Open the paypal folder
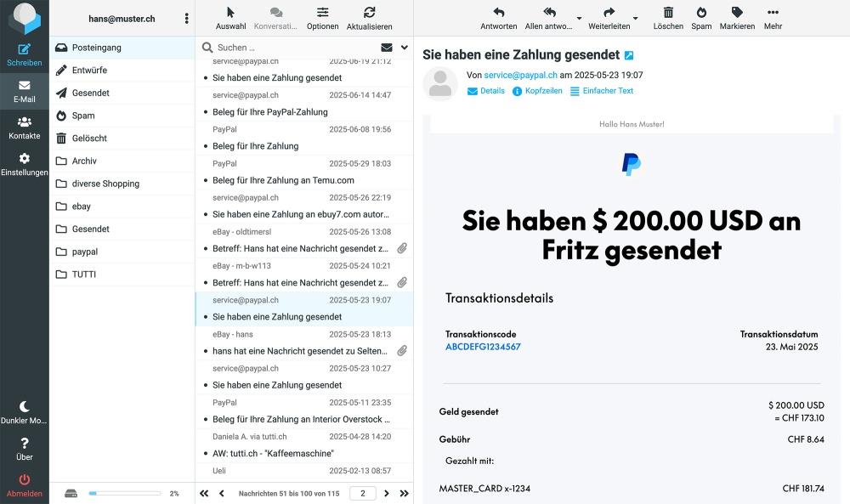This screenshot has width=850, height=504. 122,252
